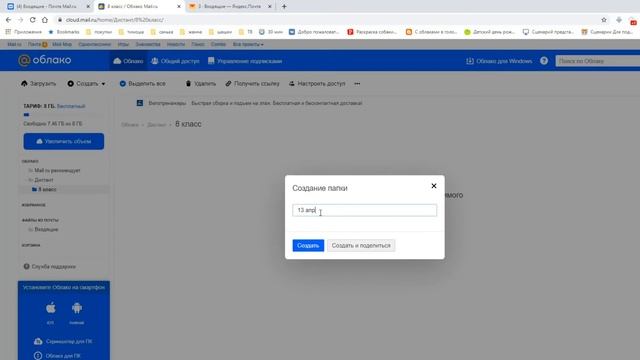Open ТВ bookmark folder
Screen dimensions: 640x360
(x=246, y=31)
